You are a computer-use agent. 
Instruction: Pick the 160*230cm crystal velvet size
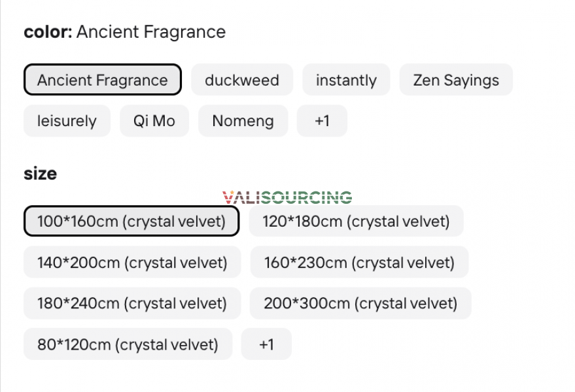[358, 262]
